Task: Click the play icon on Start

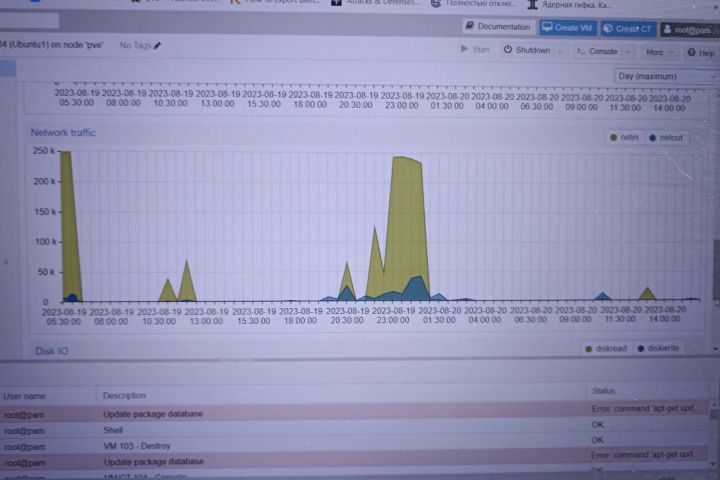Action: tap(464, 48)
